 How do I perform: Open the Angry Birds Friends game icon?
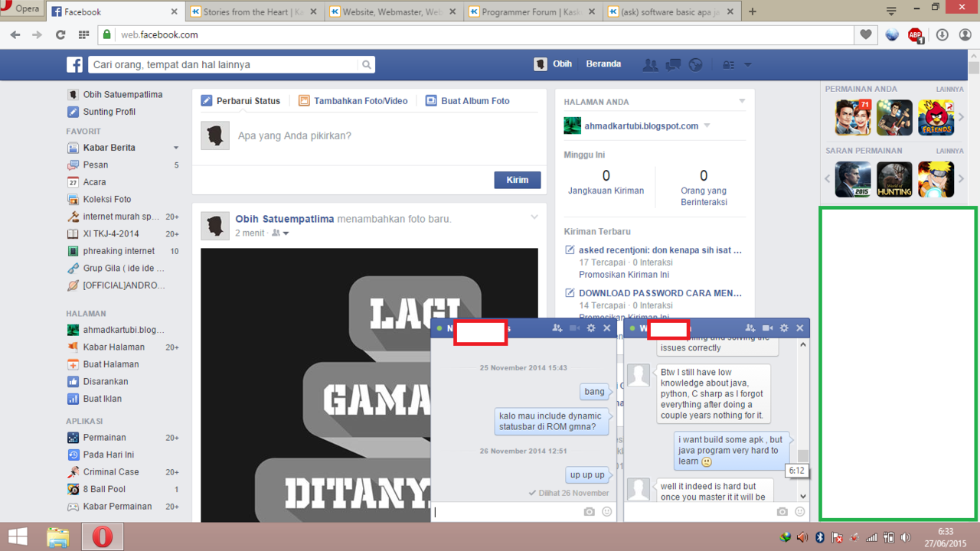point(936,118)
